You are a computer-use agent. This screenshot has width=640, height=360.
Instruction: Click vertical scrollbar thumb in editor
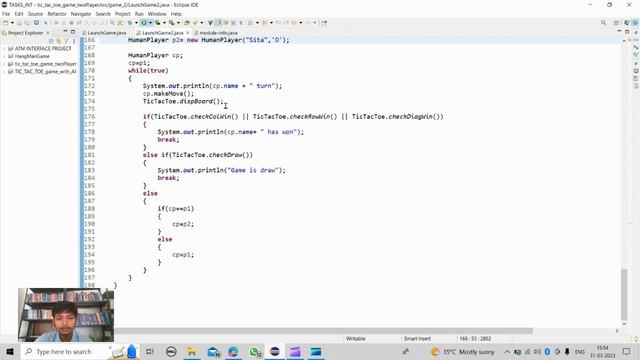point(624,294)
